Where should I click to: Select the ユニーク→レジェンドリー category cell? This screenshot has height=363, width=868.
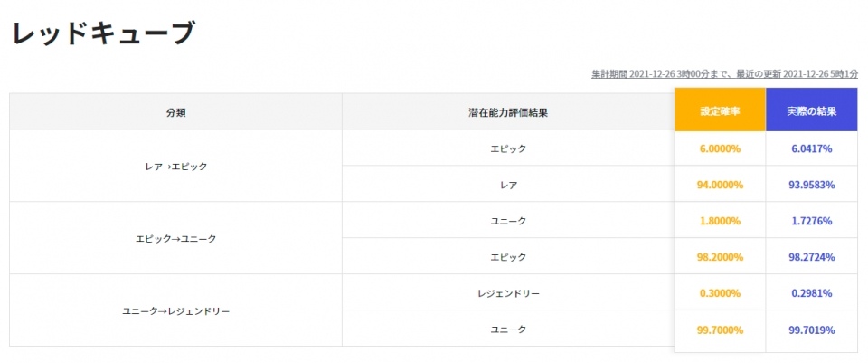[x=176, y=311]
